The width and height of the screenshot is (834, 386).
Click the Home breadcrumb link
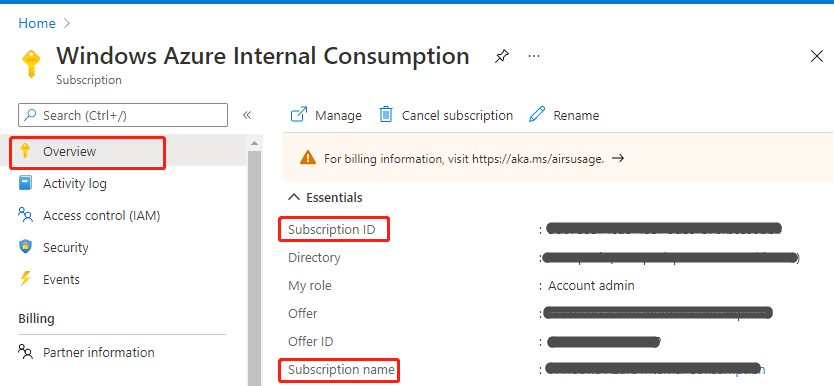coord(37,23)
